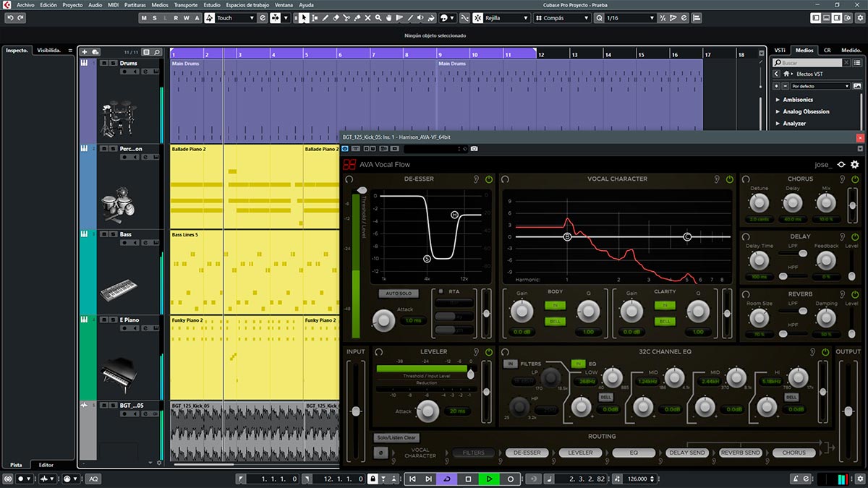Image resolution: width=868 pixels, height=488 pixels.
Task: Toggle Reverb section power button
Action: [855, 294]
